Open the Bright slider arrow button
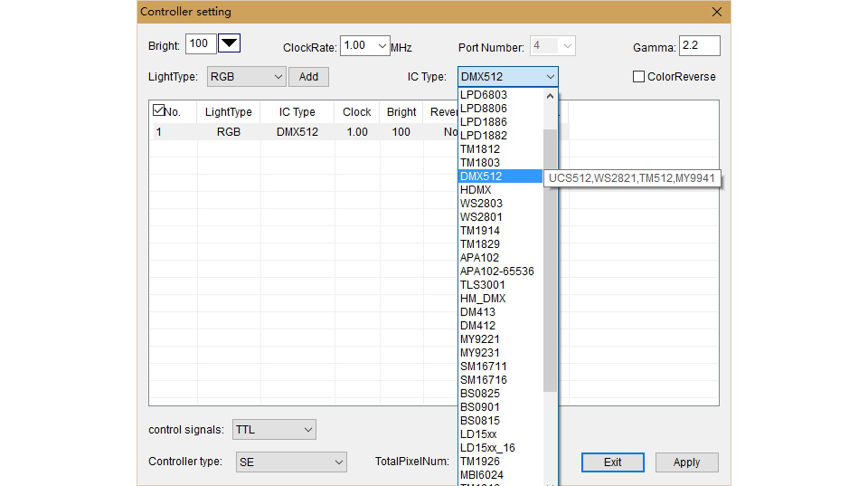The image size is (868, 486). tap(229, 43)
